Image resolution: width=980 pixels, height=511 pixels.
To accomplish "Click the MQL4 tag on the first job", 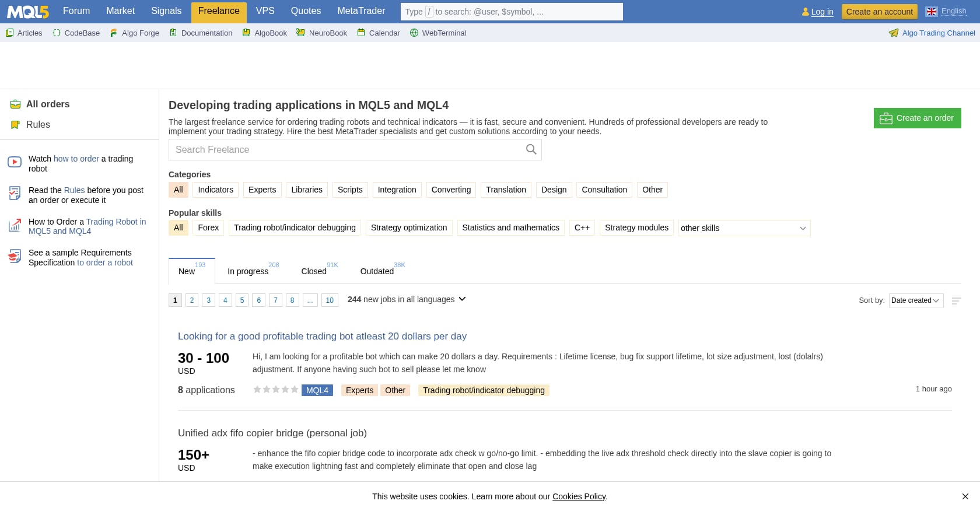I will [317, 390].
